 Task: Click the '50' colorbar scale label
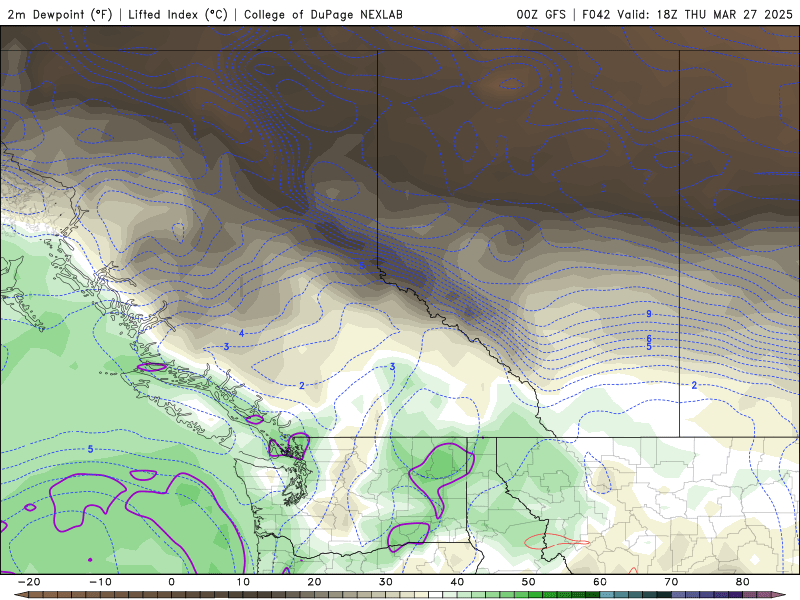(529, 582)
